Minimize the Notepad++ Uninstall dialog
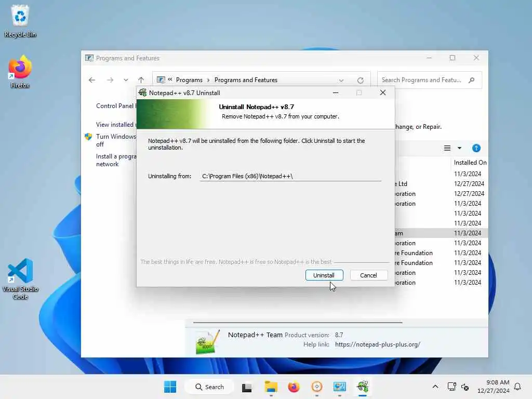This screenshot has width=532, height=399. coord(336,92)
